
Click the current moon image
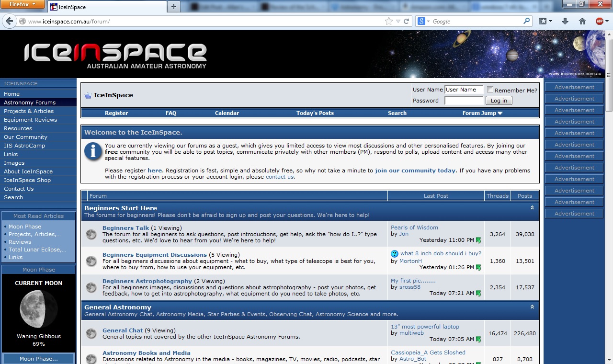coord(38,309)
